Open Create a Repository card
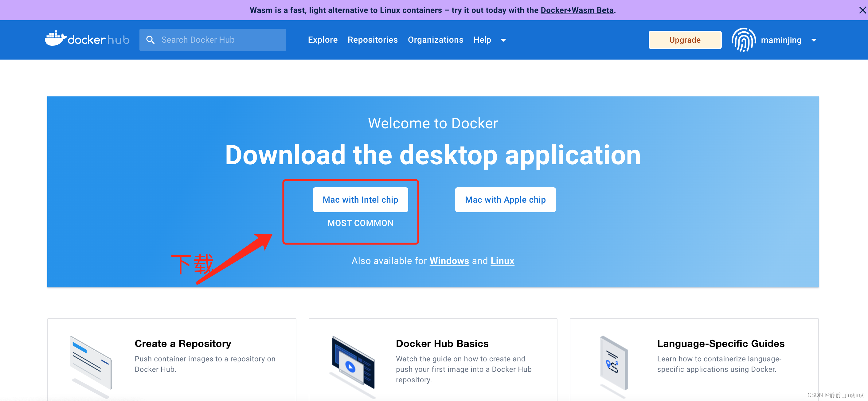This screenshot has width=868, height=401. 183,343
